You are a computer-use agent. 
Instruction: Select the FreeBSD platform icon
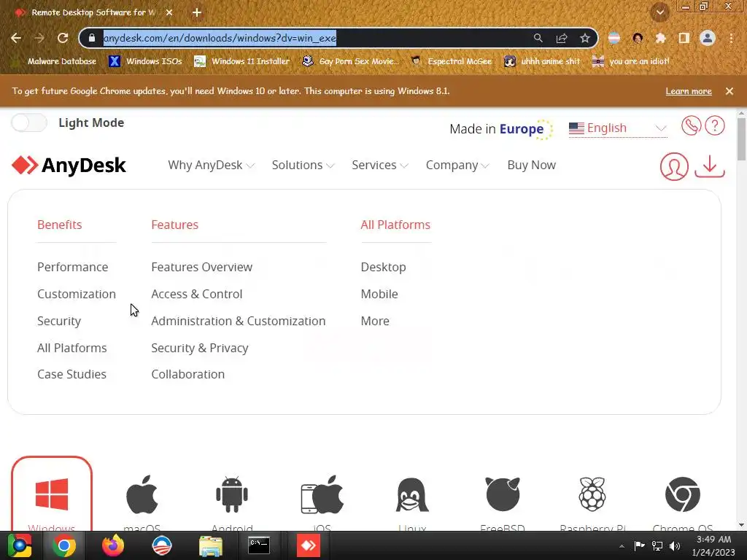pos(503,494)
